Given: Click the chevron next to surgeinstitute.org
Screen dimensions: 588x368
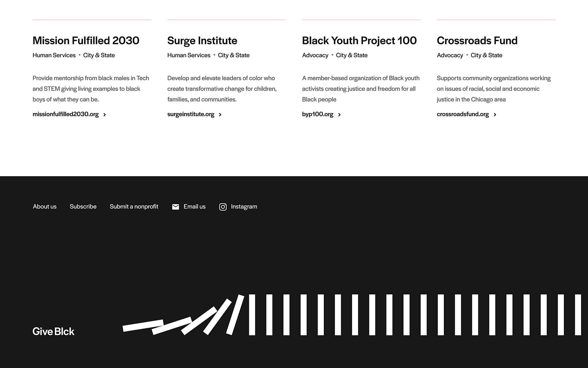Looking at the screenshot, I should point(220,114).
